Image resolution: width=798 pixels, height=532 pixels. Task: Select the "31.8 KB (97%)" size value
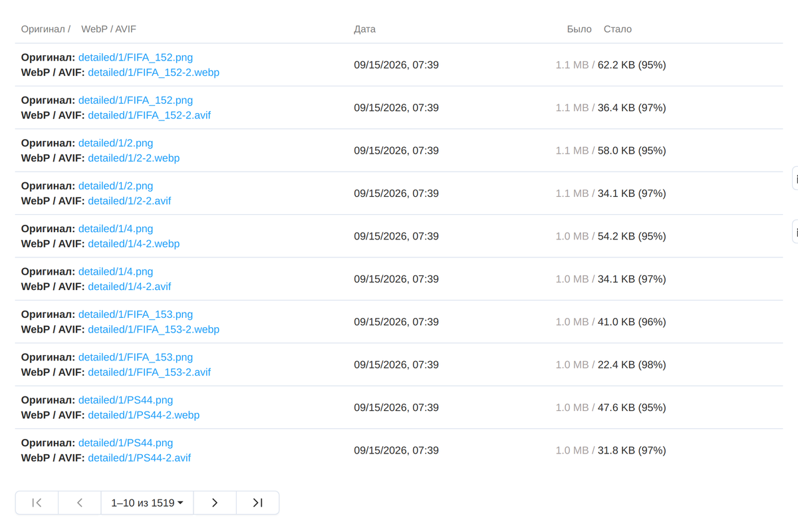pyautogui.click(x=632, y=450)
